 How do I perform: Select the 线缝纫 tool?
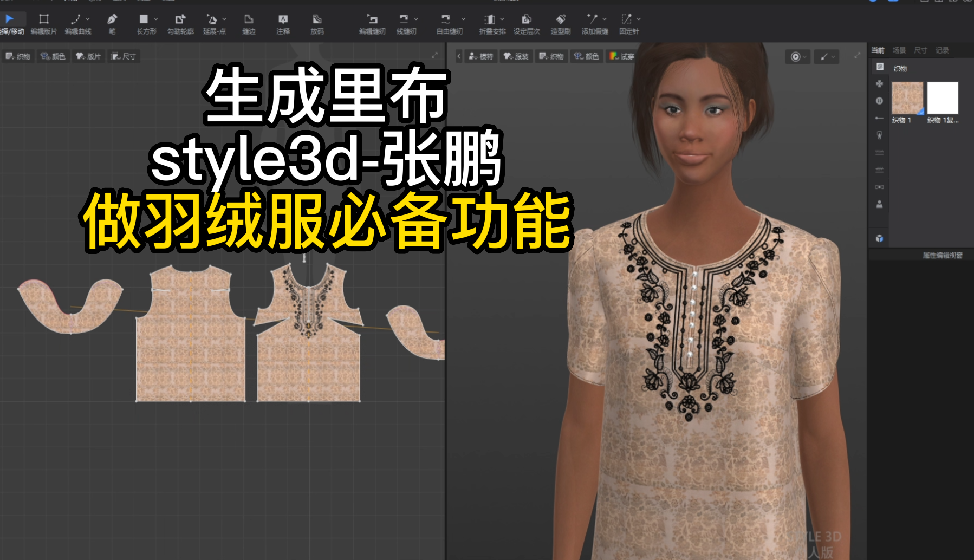(405, 24)
